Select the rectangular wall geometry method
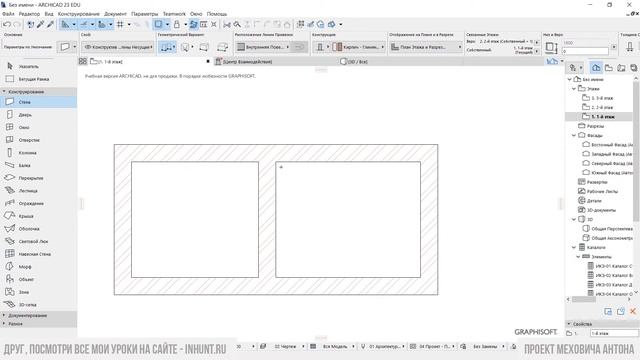Viewport: 640px width, 360px height. (x=204, y=47)
